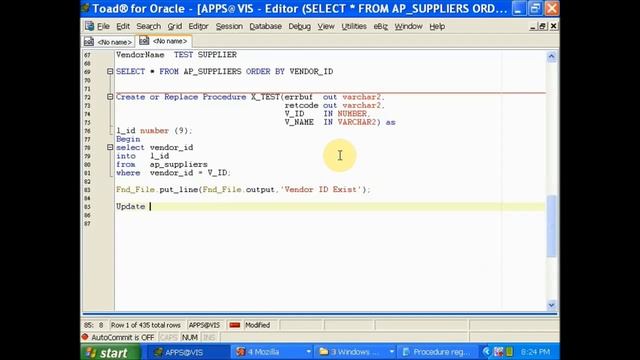Collapse the Create Procedure fold on line 72
This screenshot has width=640, height=360.
tap(110, 97)
